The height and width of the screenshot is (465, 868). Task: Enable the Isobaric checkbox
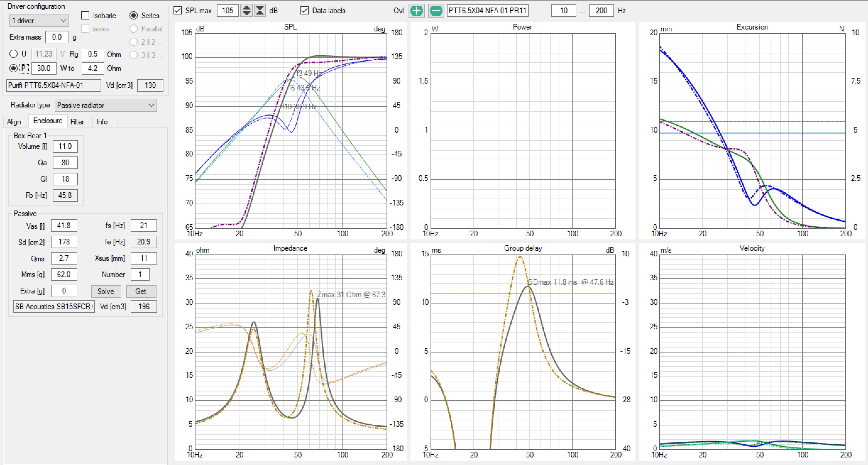pos(85,15)
